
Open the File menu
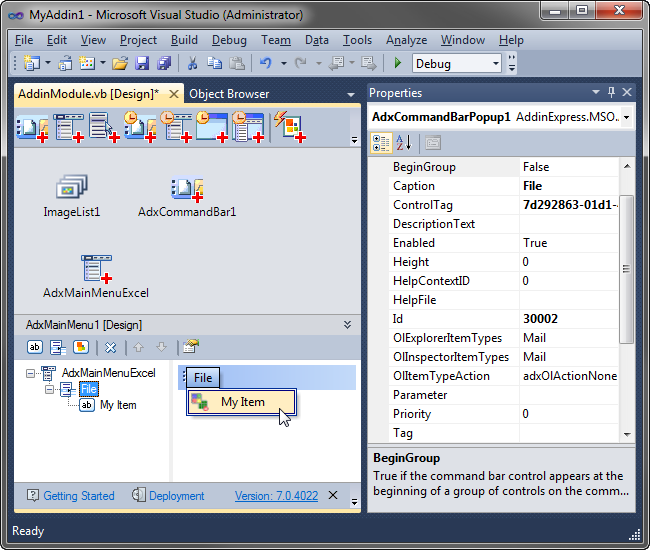[x=24, y=40]
